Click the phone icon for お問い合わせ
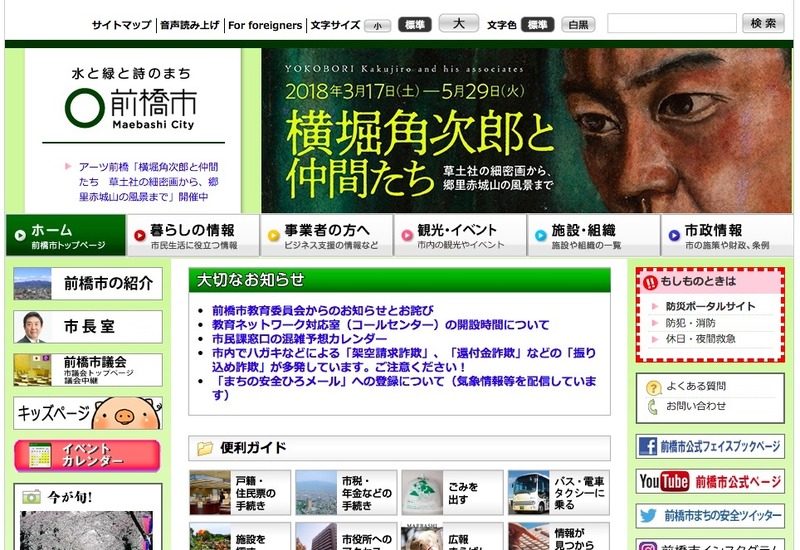This screenshot has height=550, width=800. coord(653,406)
